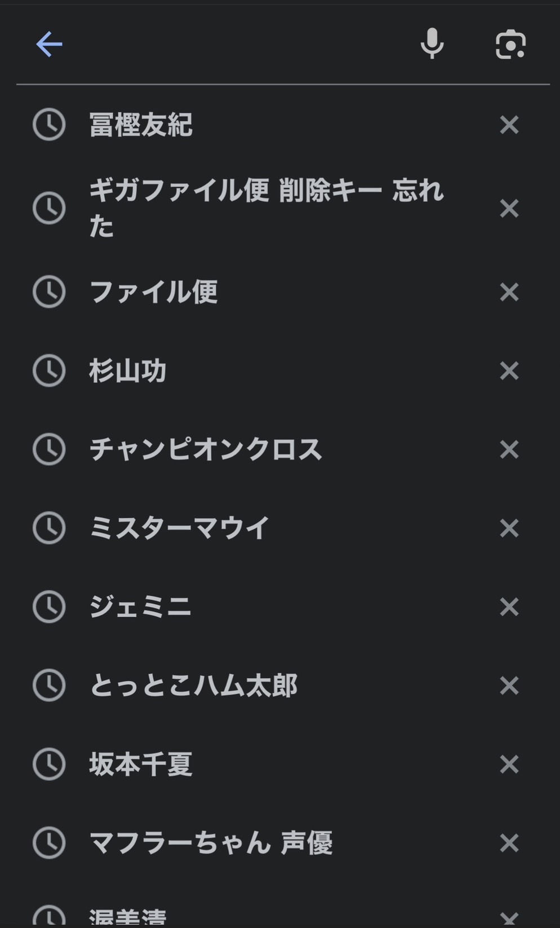This screenshot has height=928, width=560.
Task: Choose the チャンピオンクロス suggestion
Action: [206, 449]
